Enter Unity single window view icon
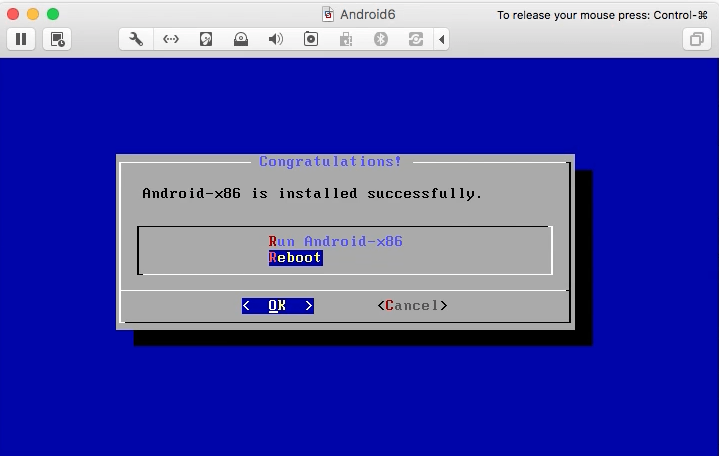This screenshot has width=719, height=456. pyautogui.click(x=697, y=39)
